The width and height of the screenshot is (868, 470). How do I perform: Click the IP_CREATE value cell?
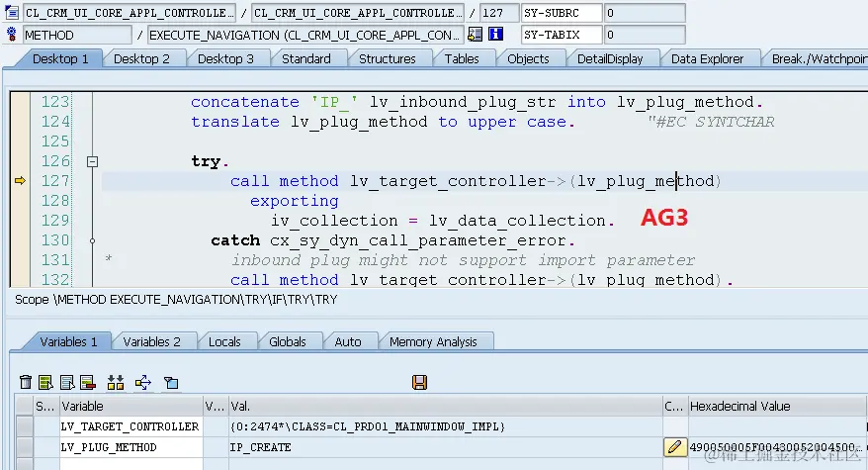[446, 447]
